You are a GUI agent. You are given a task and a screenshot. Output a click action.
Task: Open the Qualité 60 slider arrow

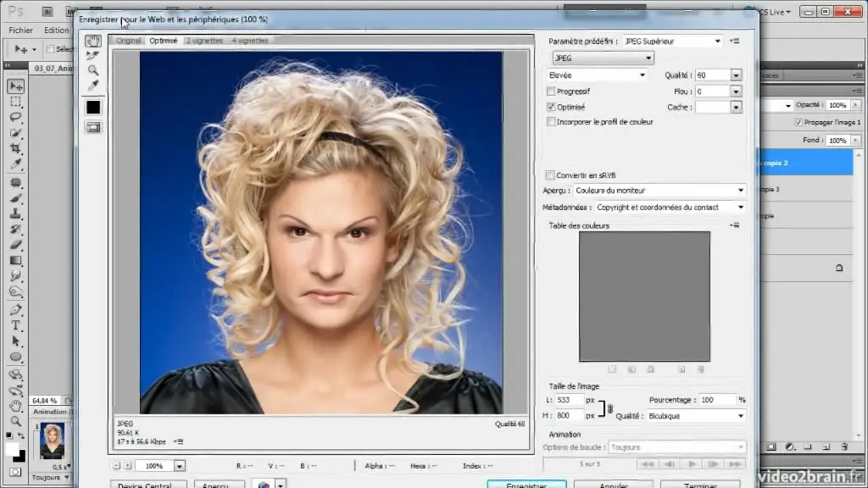coord(736,75)
